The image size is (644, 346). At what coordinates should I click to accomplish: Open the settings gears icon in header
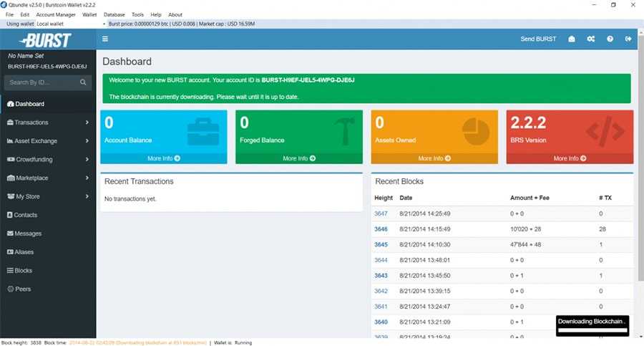pyautogui.click(x=590, y=39)
